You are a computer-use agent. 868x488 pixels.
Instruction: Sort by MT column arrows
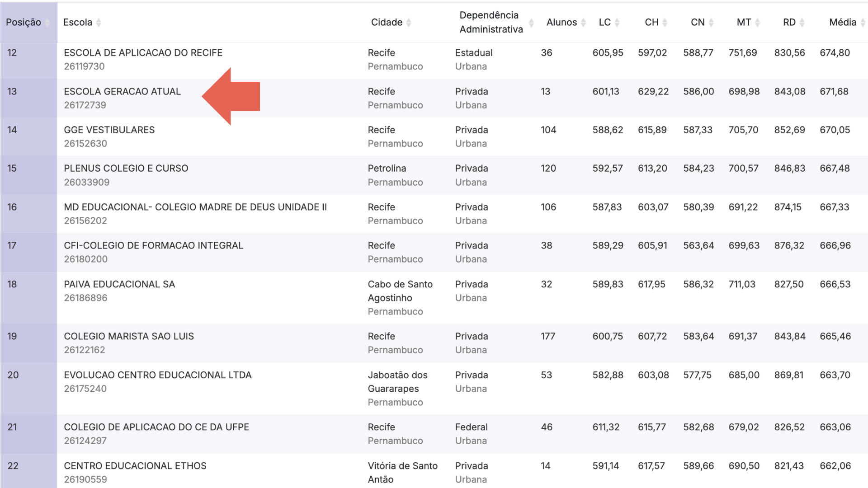758,23
